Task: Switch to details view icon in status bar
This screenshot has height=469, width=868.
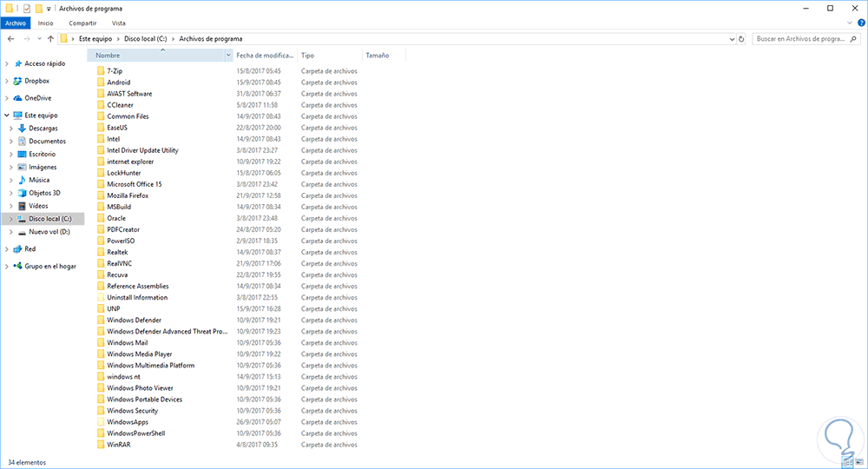Action: click(849, 462)
